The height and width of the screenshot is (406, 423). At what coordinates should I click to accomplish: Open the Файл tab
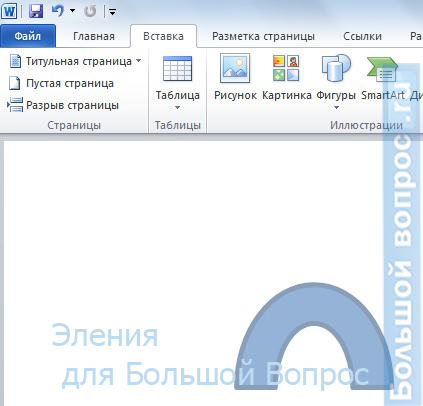click(x=28, y=36)
